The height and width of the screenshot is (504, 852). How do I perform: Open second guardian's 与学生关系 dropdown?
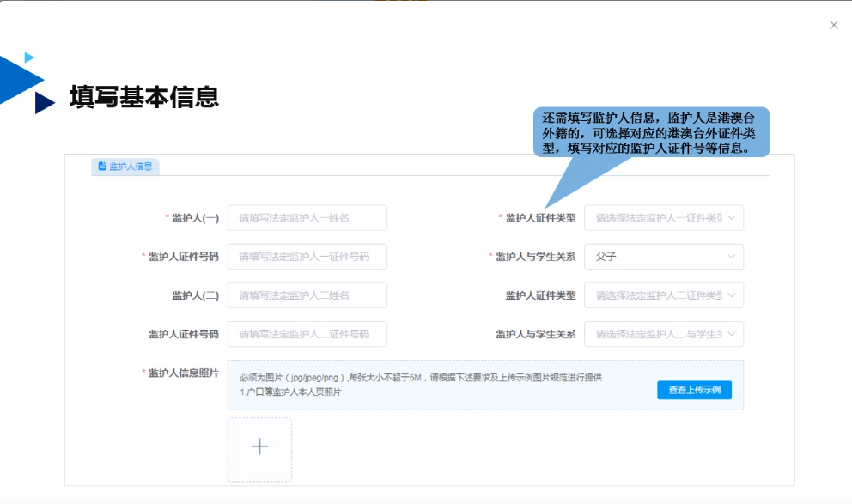point(658,334)
